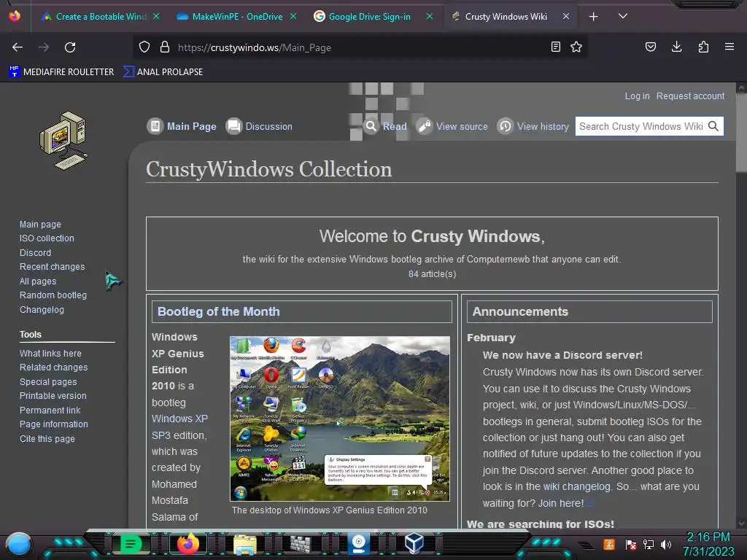Open Changelog sidebar link
This screenshot has width=747, height=560.
42,309
